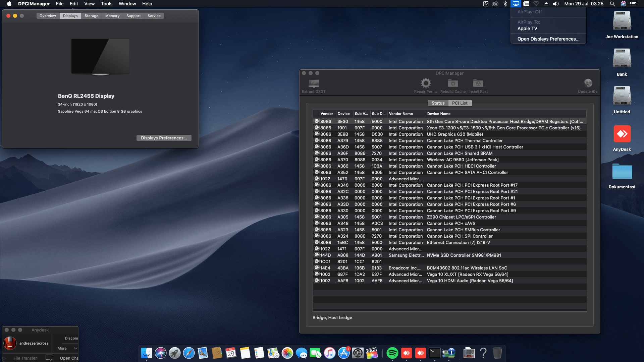Open iTunes music icon in Dock
This screenshot has height=362, width=644.
click(x=330, y=353)
